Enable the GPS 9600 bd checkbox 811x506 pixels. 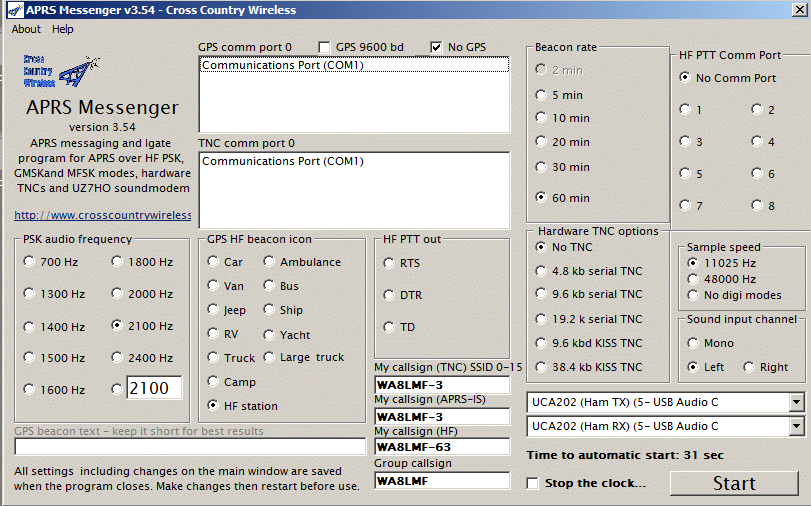324,48
